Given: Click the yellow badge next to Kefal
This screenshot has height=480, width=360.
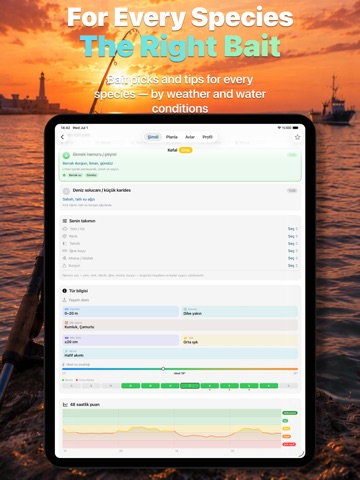Looking at the screenshot, I should pyautogui.click(x=186, y=150).
